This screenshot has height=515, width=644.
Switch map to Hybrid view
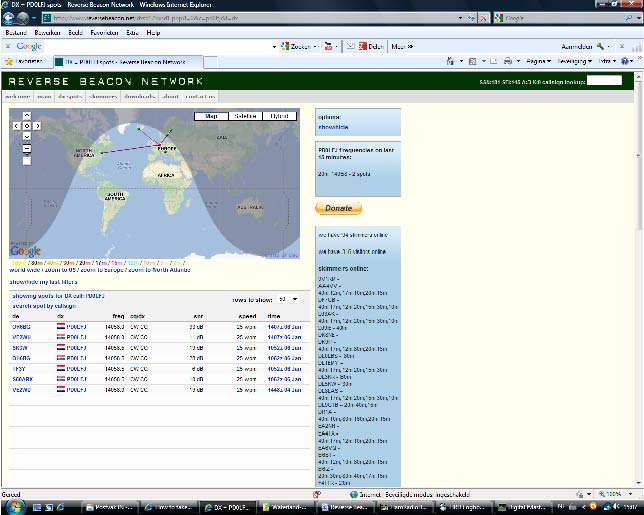(279, 116)
